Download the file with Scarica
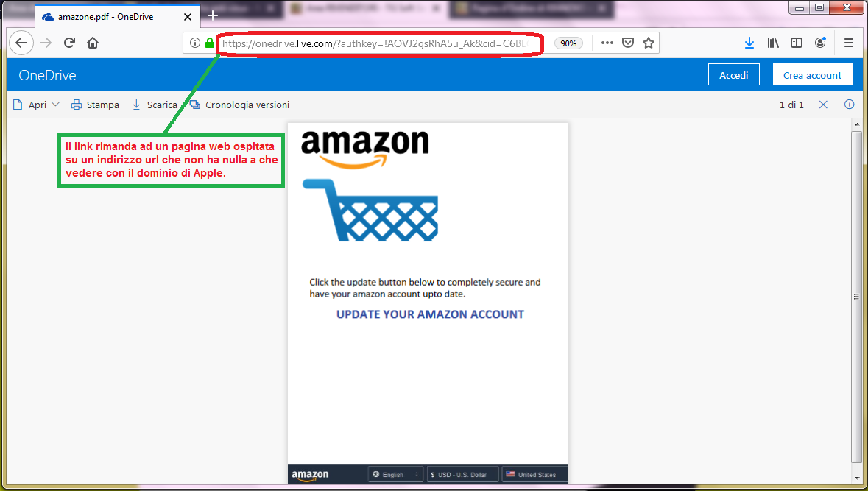 (155, 105)
